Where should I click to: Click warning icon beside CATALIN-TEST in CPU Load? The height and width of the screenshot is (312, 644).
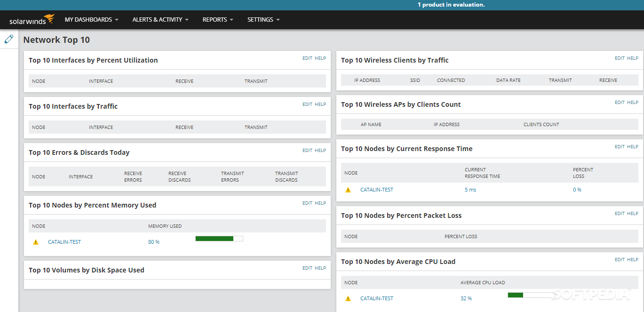[x=348, y=298]
